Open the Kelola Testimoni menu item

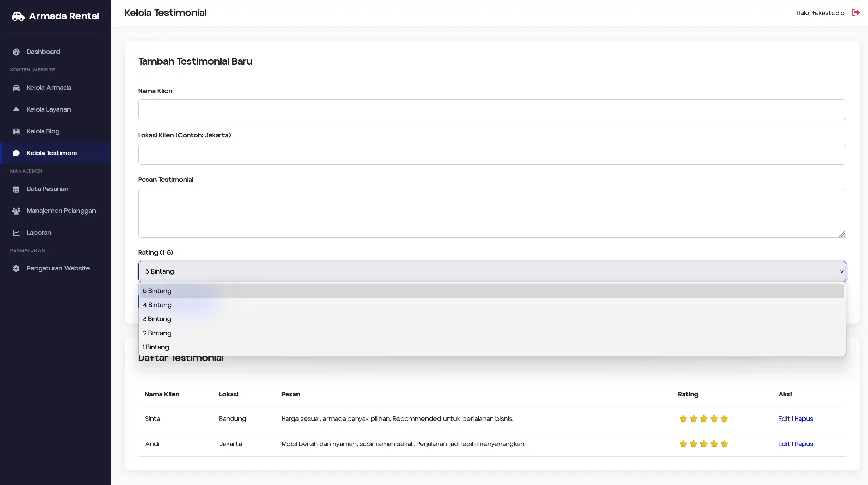pos(52,153)
